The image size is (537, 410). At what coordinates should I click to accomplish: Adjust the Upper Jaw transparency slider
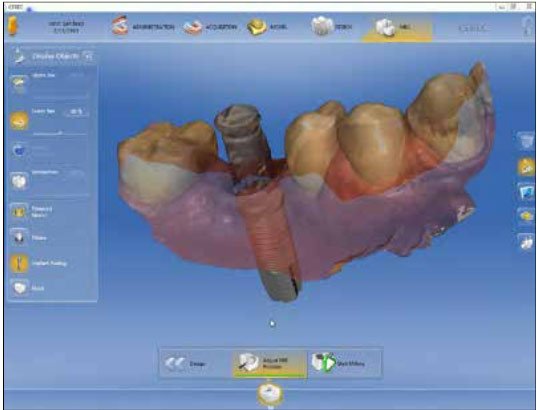[59, 96]
